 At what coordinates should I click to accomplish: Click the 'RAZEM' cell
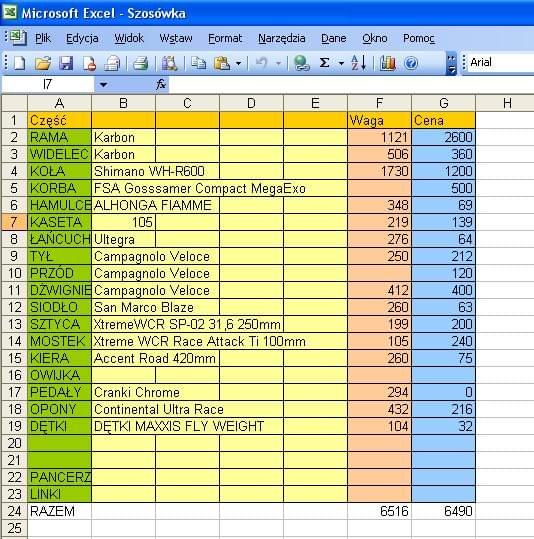[x=59, y=511]
